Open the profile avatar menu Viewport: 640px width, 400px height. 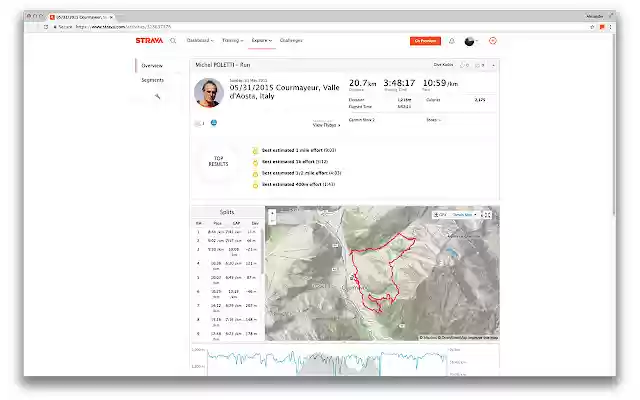click(x=471, y=41)
